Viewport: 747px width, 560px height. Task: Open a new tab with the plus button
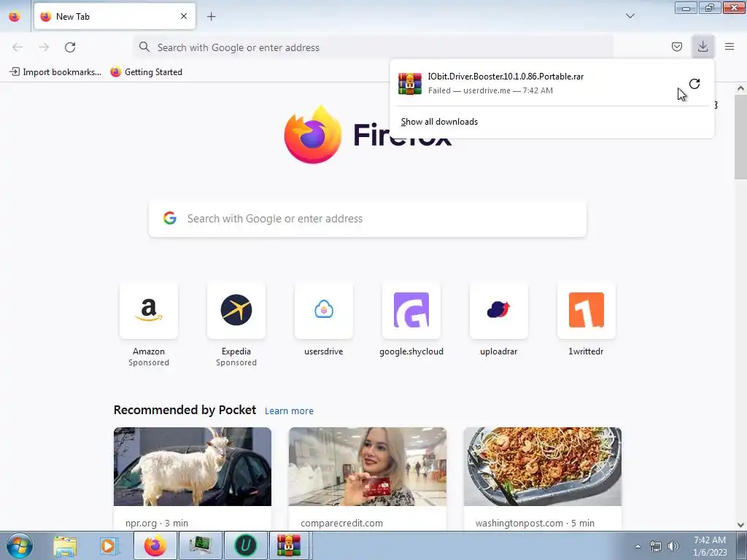211,17
